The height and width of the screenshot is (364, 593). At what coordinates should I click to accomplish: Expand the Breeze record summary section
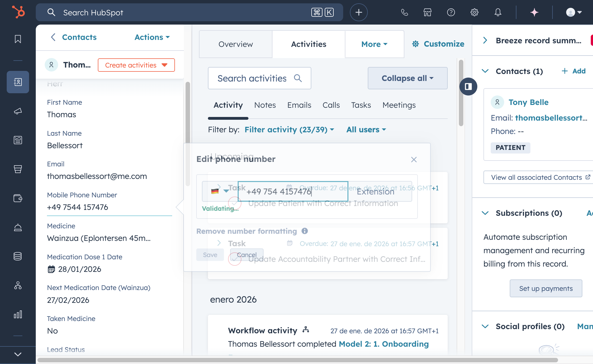pyautogui.click(x=485, y=40)
